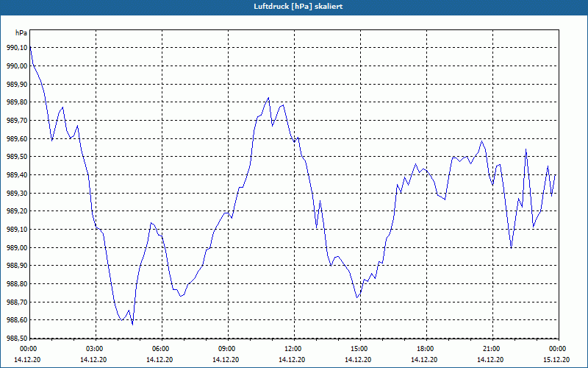Click the 989,20 y-axis value
588x368 pixels.
point(17,211)
